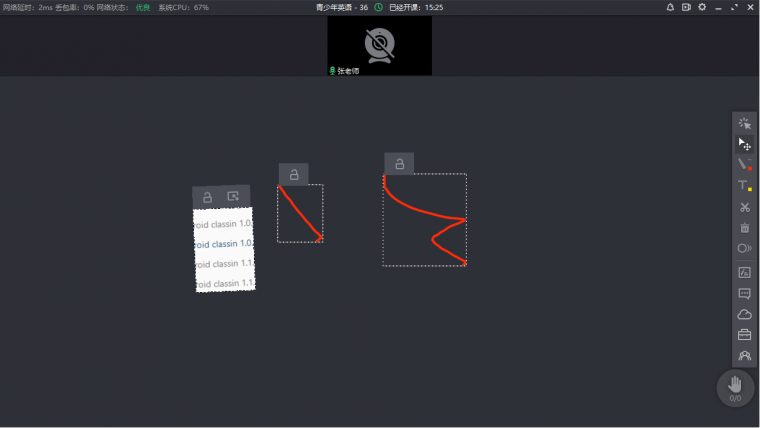The image size is (760, 428).
Task: Click the 网络延时 2ms readout
Action: (28, 7)
